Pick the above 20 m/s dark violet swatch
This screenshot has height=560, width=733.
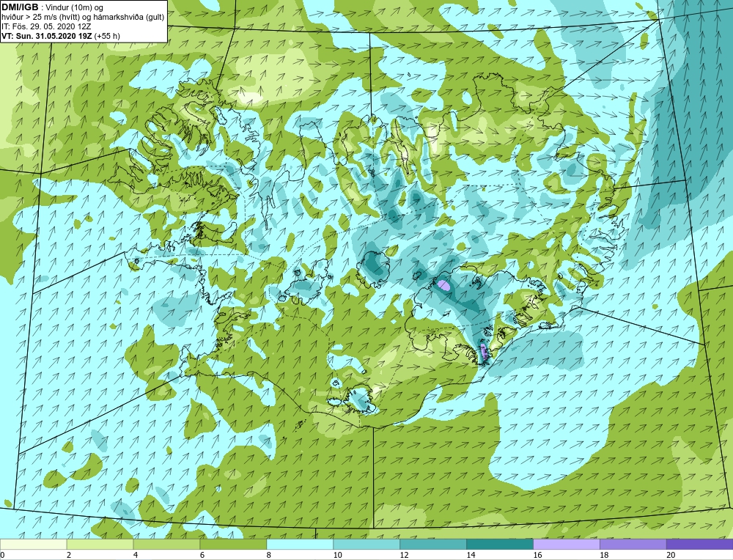(x=700, y=545)
